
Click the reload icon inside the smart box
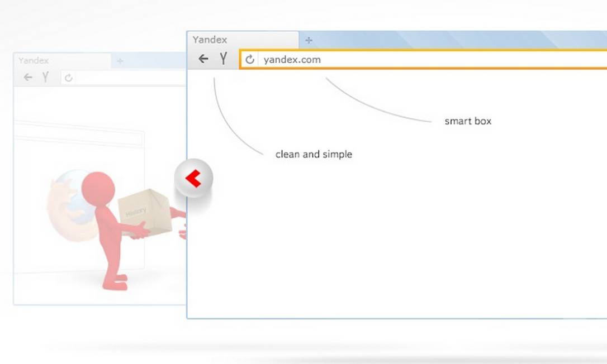click(250, 59)
